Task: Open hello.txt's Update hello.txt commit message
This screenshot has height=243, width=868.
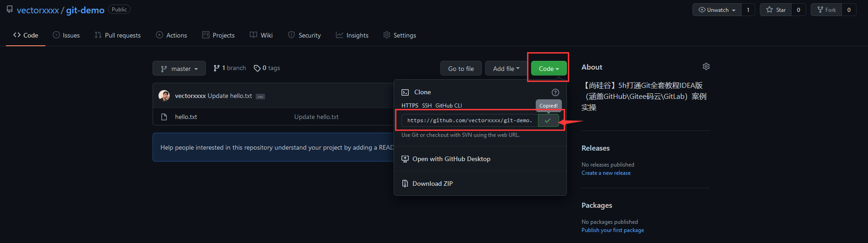Action: click(316, 117)
